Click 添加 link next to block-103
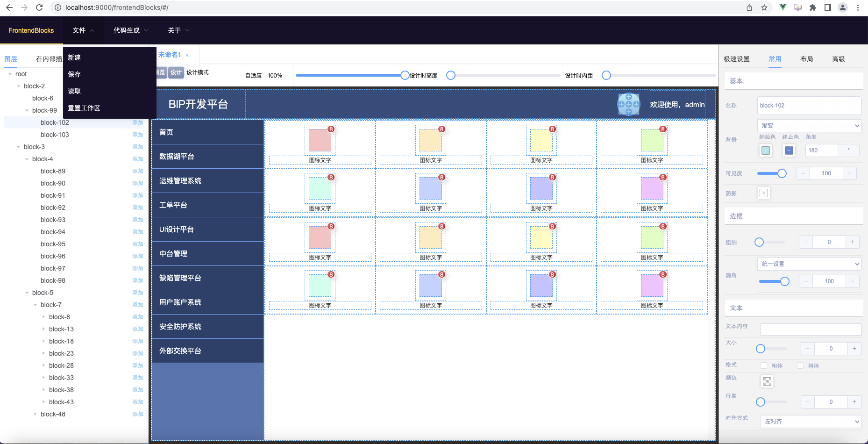The width and height of the screenshot is (868, 444). (138, 135)
